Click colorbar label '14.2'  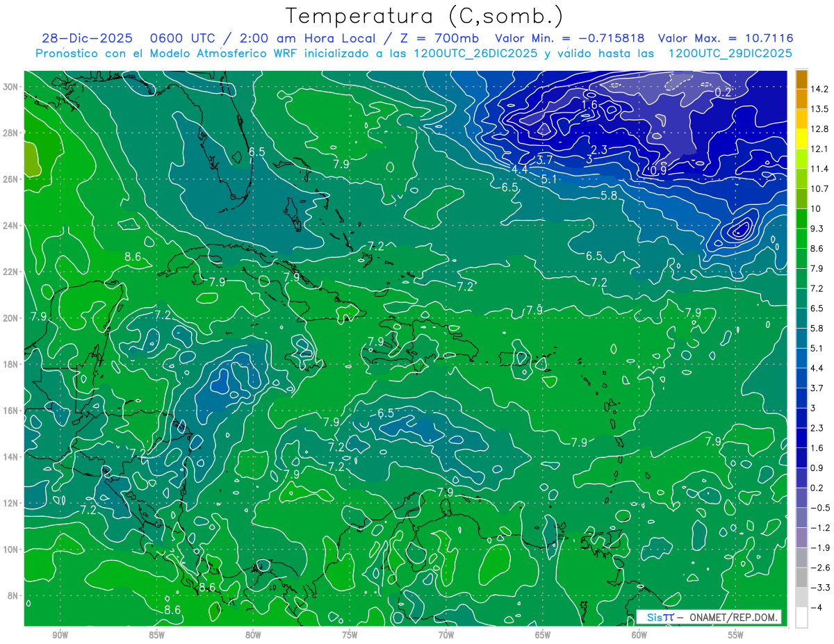tap(819, 89)
